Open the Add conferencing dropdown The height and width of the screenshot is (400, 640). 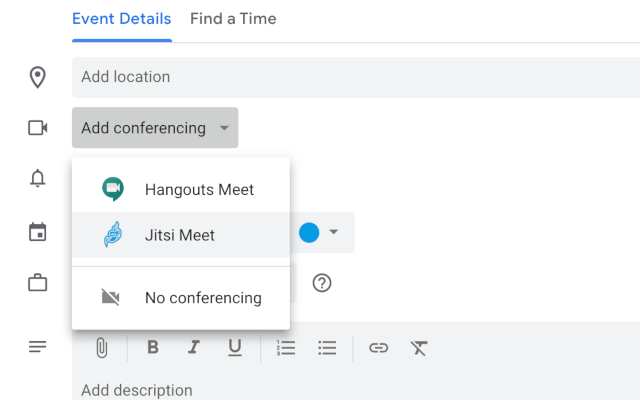[155, 128]
